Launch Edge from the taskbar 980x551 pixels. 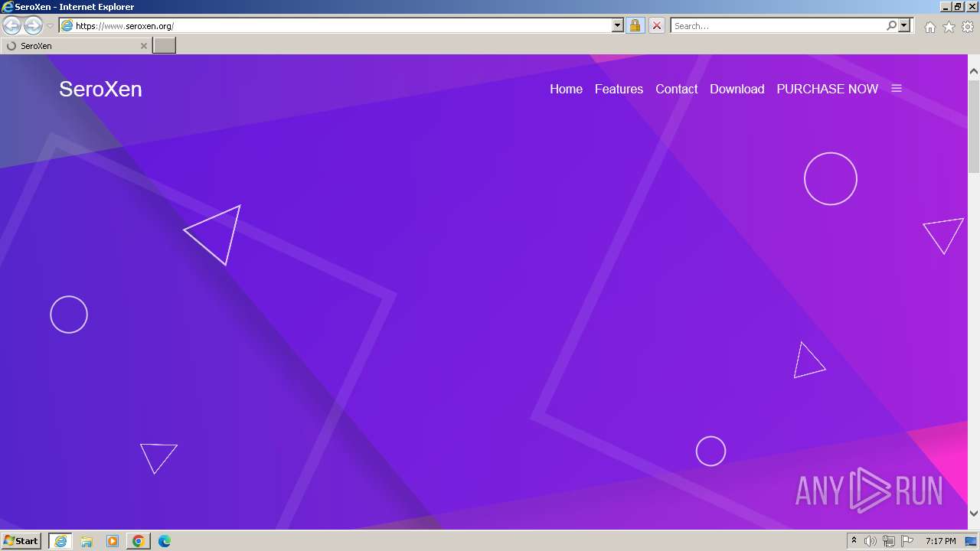(165, 541)
